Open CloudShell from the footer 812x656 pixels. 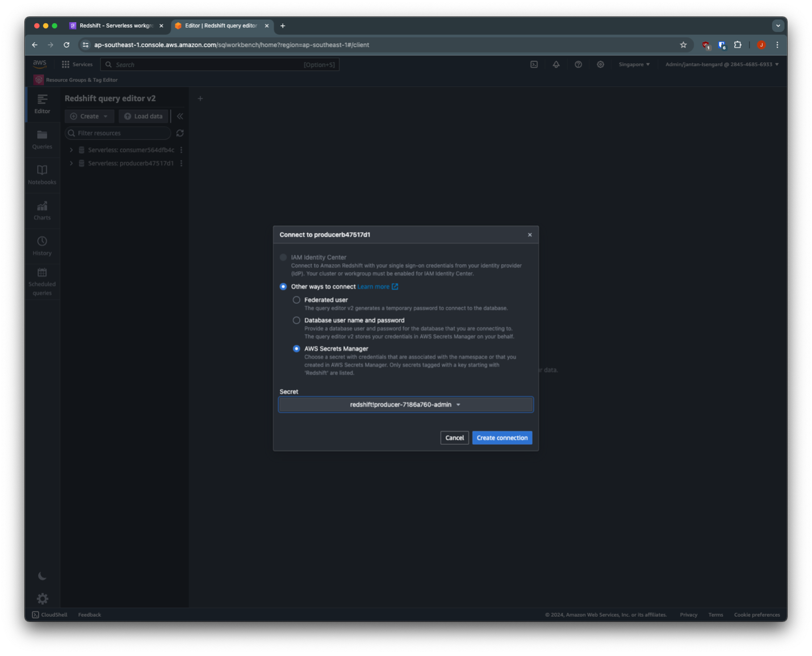click(x=49, y=615)
